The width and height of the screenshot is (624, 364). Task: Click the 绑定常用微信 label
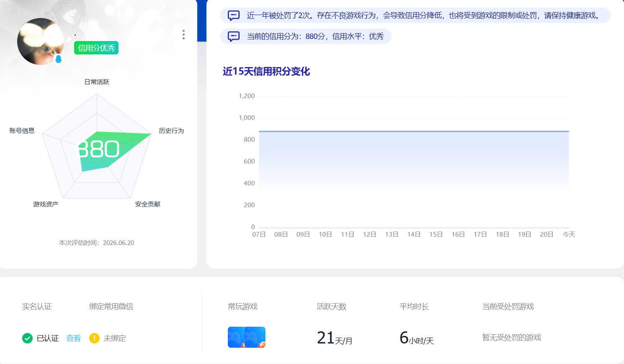point(111,307)
